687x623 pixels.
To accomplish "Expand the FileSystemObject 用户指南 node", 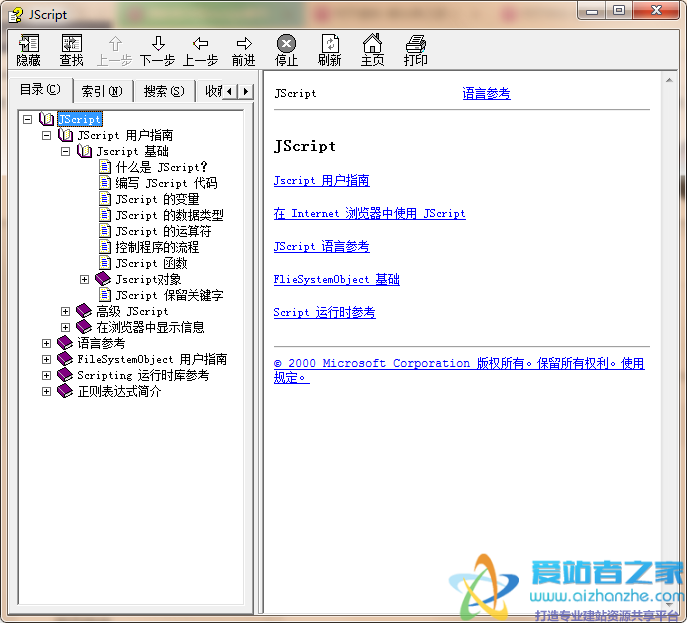I will point(46,359).
